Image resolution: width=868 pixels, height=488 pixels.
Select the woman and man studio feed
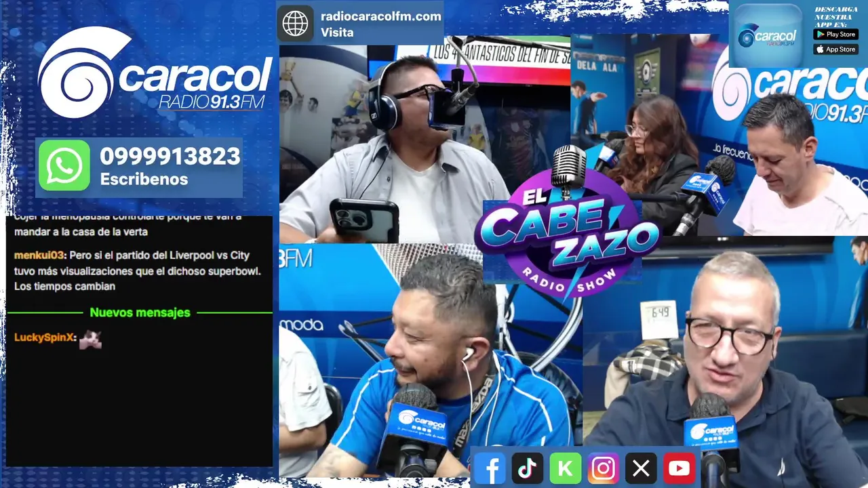click(719, 135)
